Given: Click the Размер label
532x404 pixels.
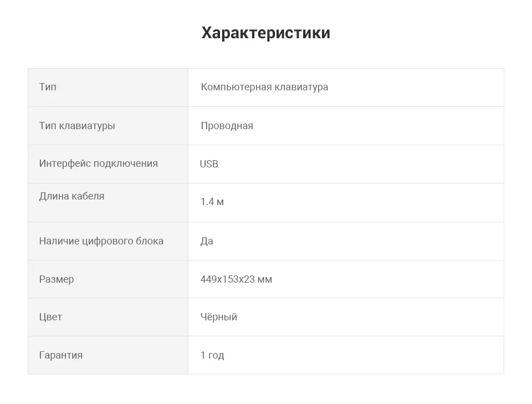Looking at the screenshot, I should pos(57,279).
